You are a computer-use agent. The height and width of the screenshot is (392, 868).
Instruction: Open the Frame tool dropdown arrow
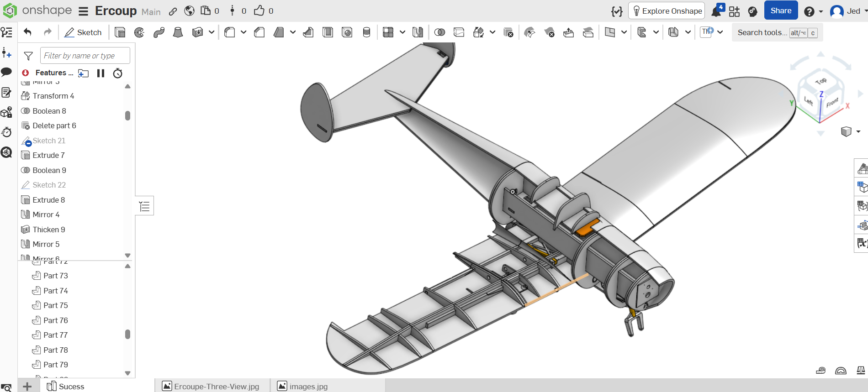(656, 32)
